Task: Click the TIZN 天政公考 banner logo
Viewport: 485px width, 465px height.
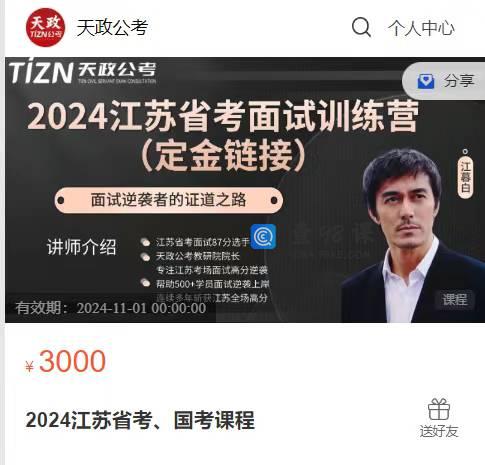Action: [x=83, y=71]
